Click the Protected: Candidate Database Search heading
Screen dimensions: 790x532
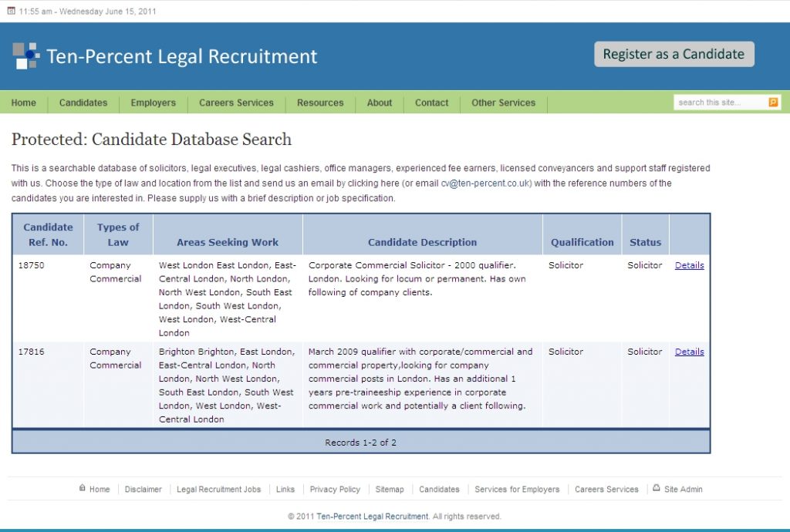[x=152, y=140]
